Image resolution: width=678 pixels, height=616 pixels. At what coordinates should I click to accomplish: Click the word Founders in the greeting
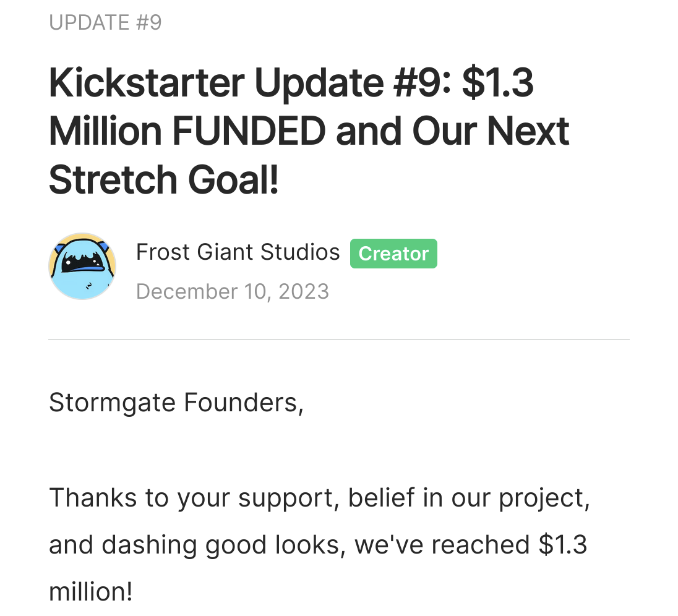tap(241, 403)
